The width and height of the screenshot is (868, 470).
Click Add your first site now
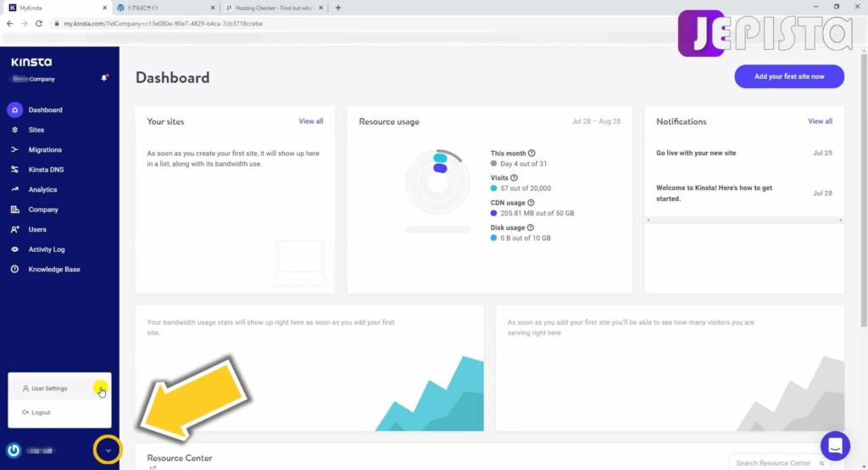789,76
